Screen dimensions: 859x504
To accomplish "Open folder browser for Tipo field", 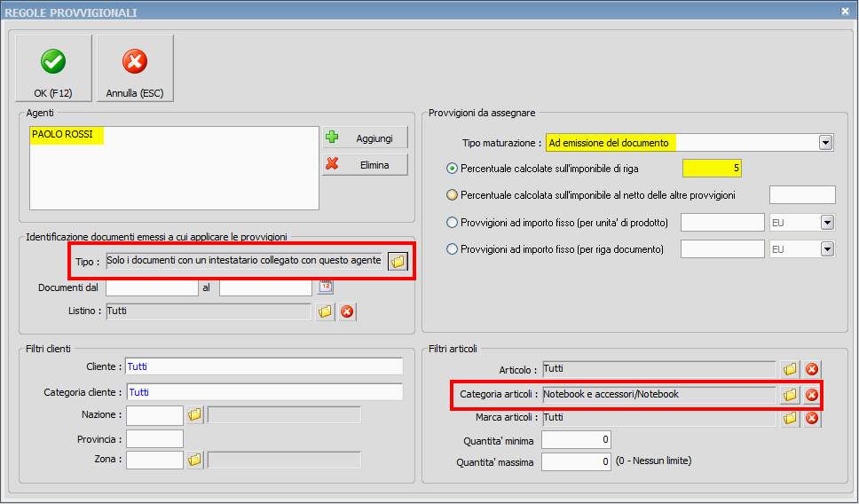I will pos(398,261).
